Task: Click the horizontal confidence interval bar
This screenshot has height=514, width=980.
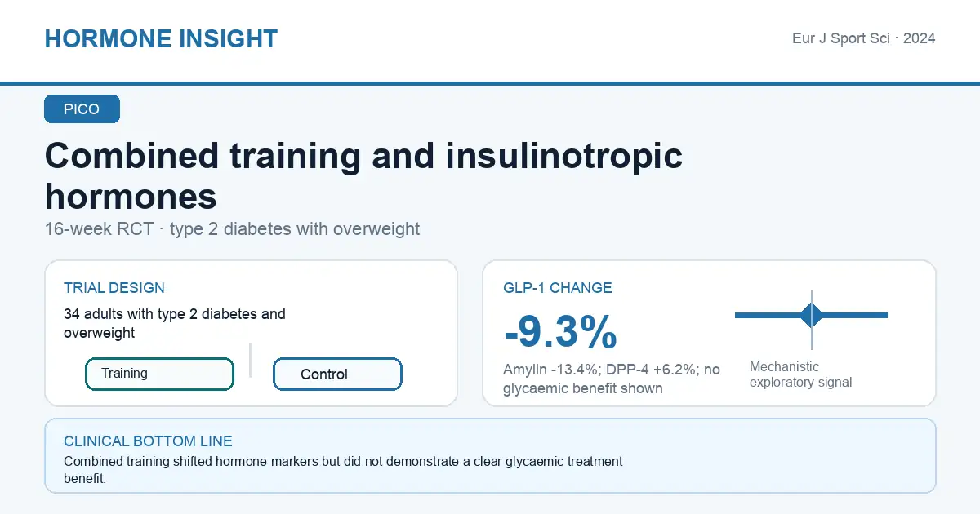Action: pos(811,315)
